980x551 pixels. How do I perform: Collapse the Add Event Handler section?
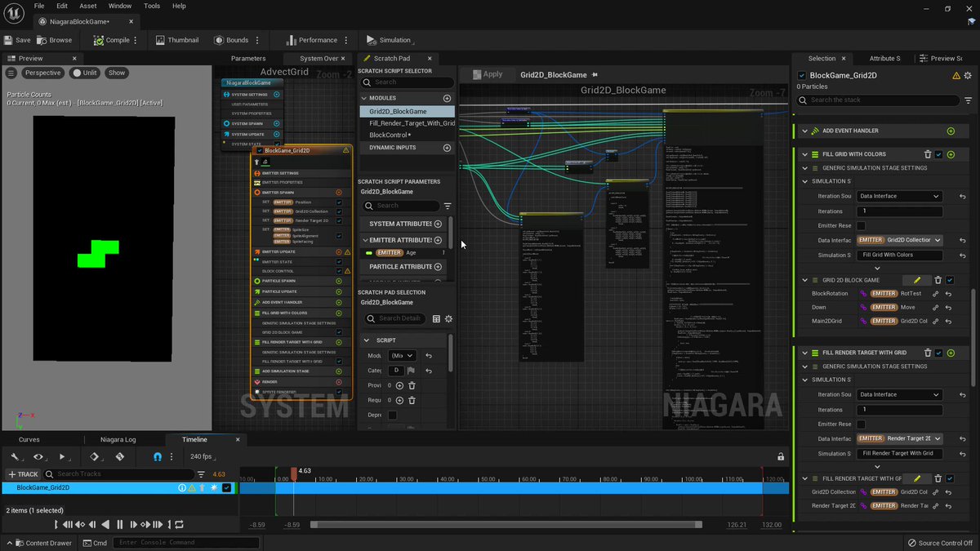coord(805,131)
